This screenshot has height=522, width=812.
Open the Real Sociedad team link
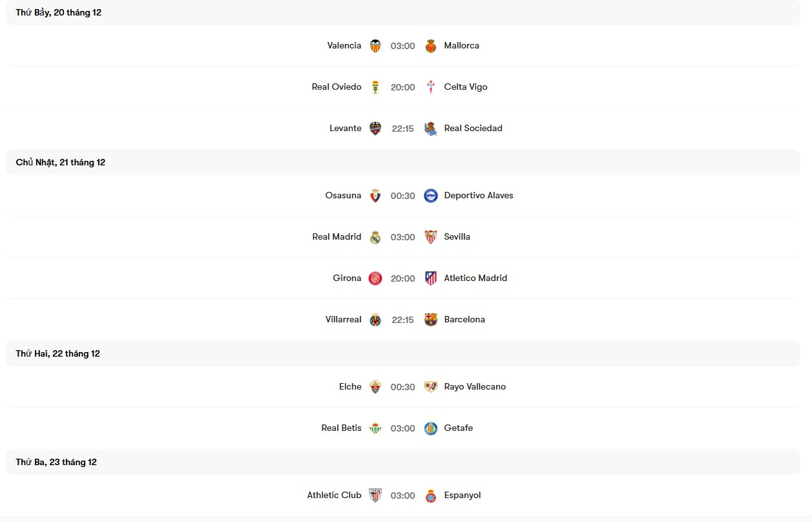[x=473, y=129]
